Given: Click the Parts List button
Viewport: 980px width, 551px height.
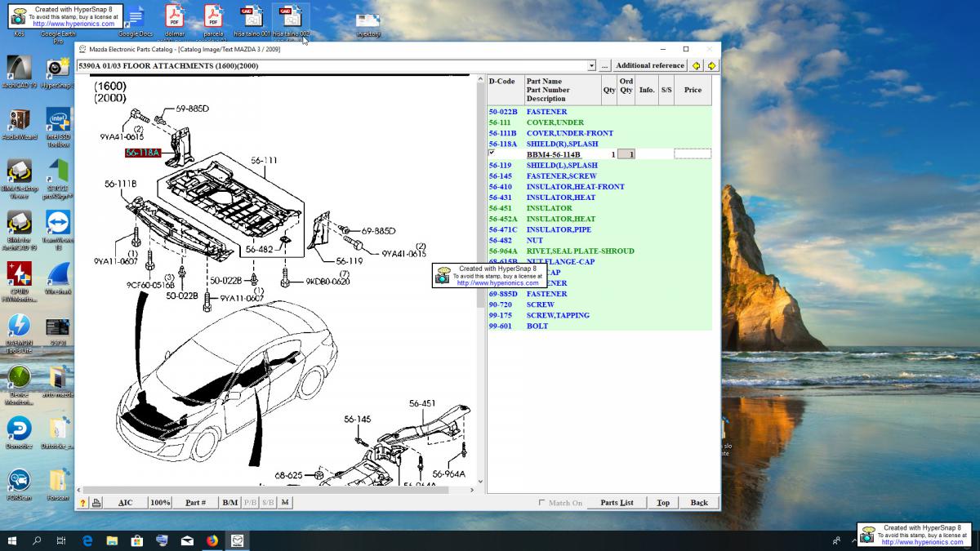Looking at the screenshot, I should coord(617,503).
